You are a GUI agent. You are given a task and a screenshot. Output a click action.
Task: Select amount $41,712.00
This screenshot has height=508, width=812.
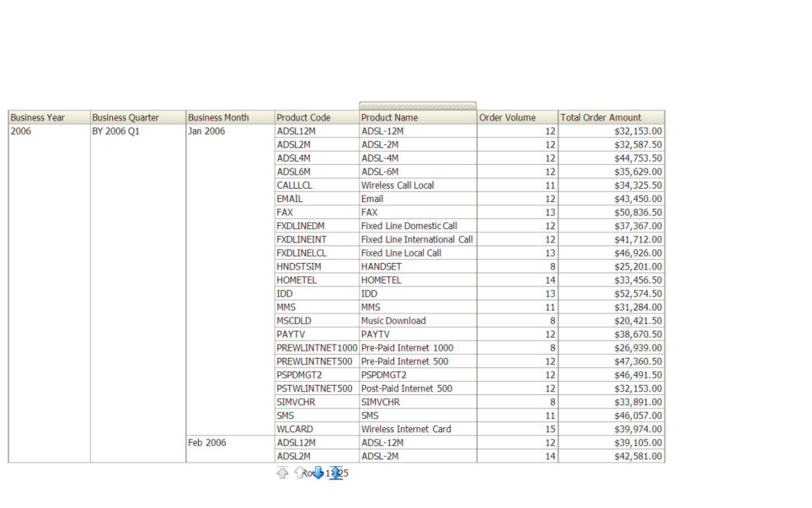click(638, 240)
